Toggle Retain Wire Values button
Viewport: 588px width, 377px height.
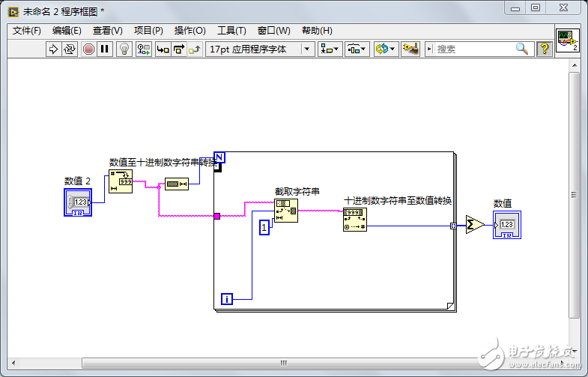[144, 49]
